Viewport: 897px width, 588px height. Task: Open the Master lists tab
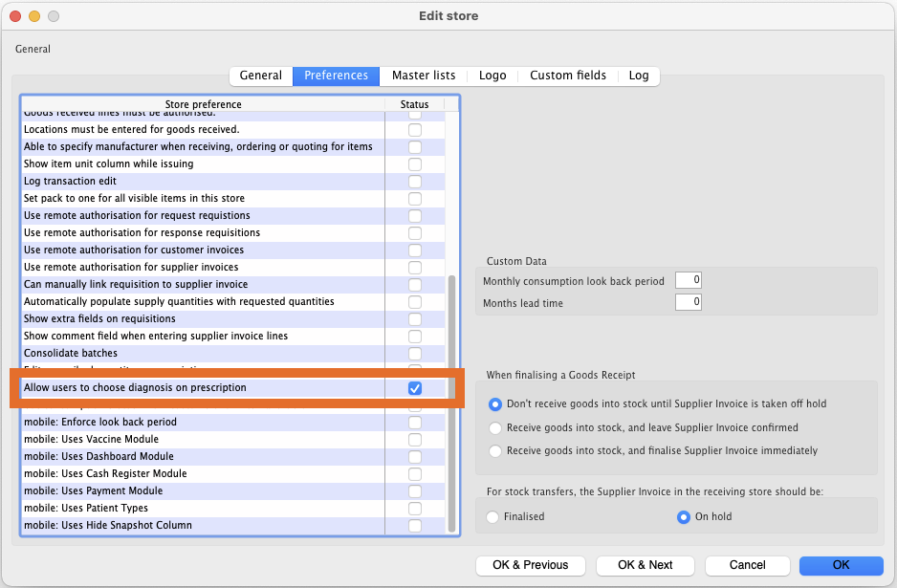click(x=424, y=76)
